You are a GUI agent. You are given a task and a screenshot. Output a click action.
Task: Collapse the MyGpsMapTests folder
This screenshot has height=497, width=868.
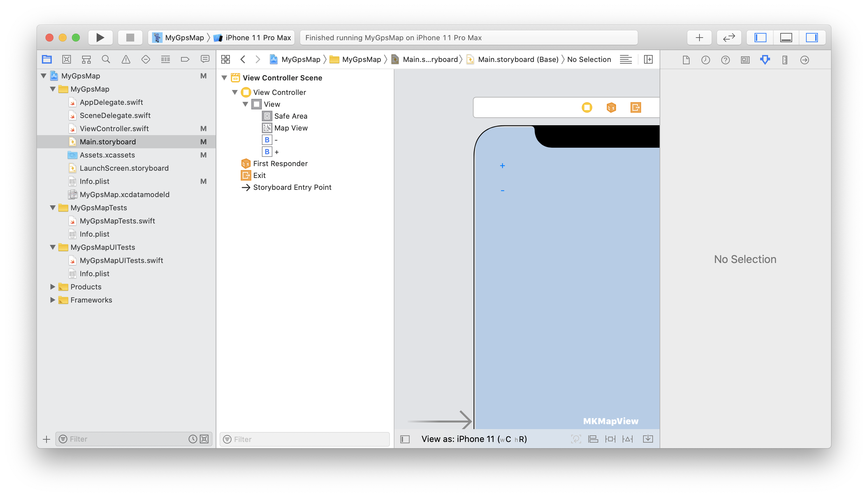tap(52, 208)
